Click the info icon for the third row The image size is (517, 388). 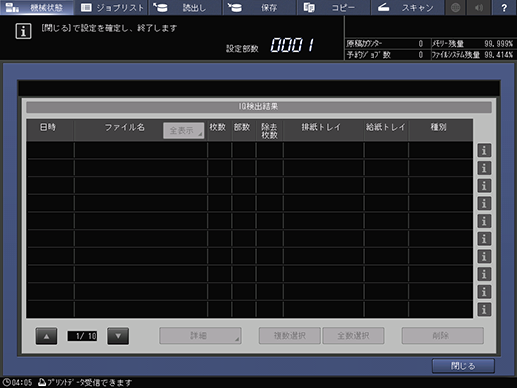(484, 186)
